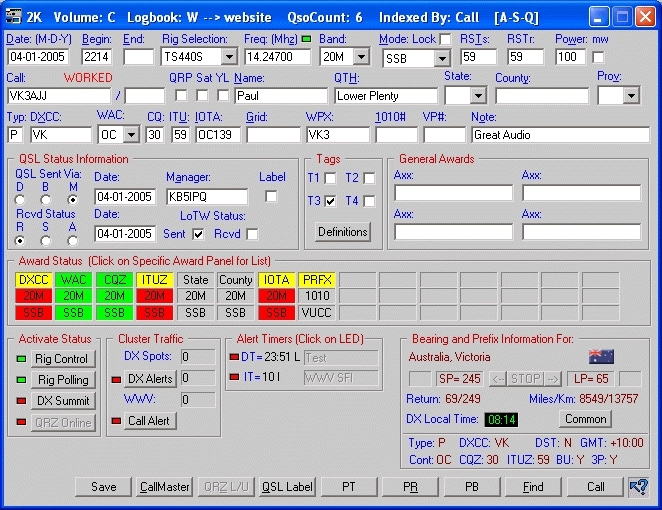Toggle the LoTW Sent checkbox
The image size is (662, 510).
pos(197,234)
